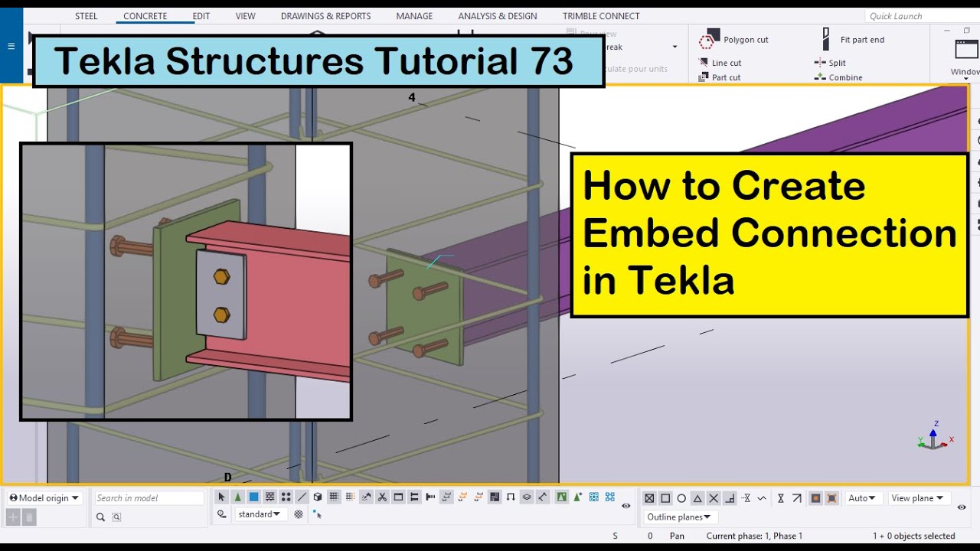Toggle the snapping toolbar eye icon
The image size is (980, 551).
click(962, 507)
